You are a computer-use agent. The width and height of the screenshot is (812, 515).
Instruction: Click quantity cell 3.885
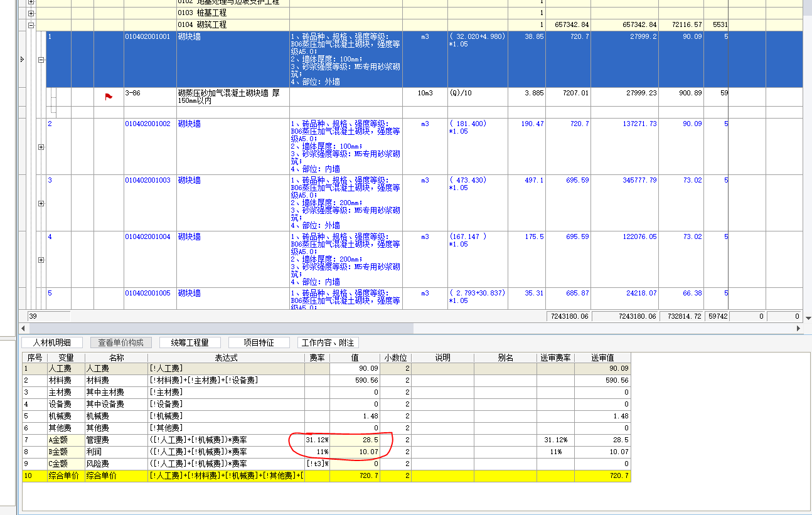point(526,97)
